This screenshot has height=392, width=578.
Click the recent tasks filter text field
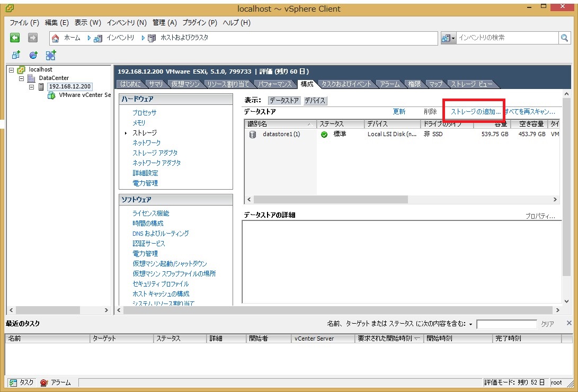click(x=507, y=324)
